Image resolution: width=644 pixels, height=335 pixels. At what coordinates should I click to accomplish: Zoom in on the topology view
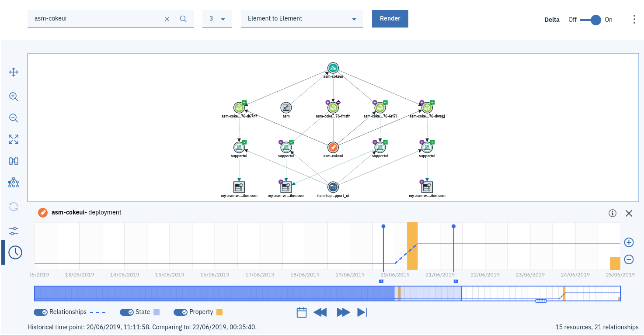tap(14, 97)
